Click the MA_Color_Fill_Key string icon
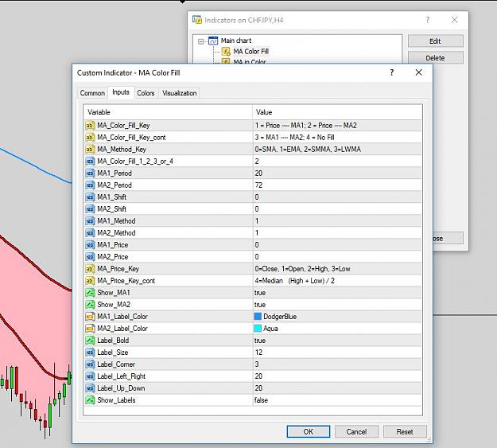 point(90,125)
